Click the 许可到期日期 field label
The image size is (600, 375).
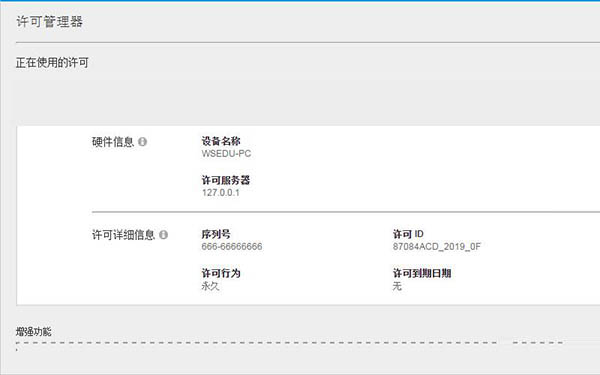(x=422, y=273)
